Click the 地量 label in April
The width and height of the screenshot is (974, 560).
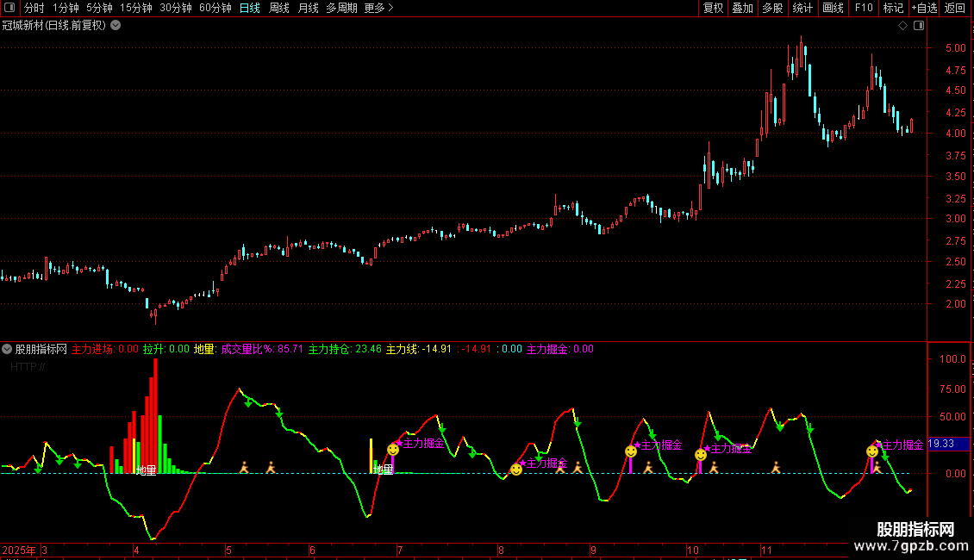(146, 470)
